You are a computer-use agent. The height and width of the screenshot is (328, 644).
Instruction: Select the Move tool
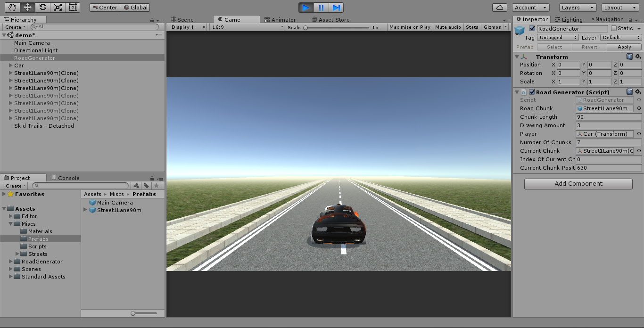[x=27, y=8]
